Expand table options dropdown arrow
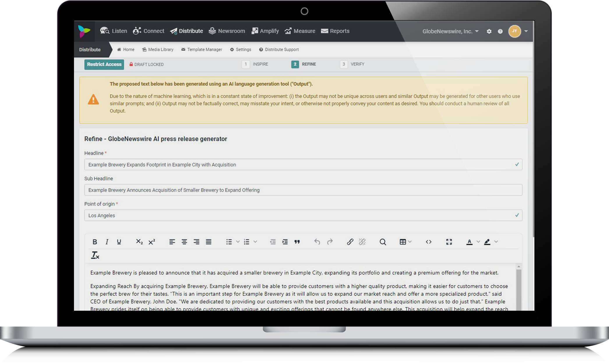609x364 pixels. [410, 242]
